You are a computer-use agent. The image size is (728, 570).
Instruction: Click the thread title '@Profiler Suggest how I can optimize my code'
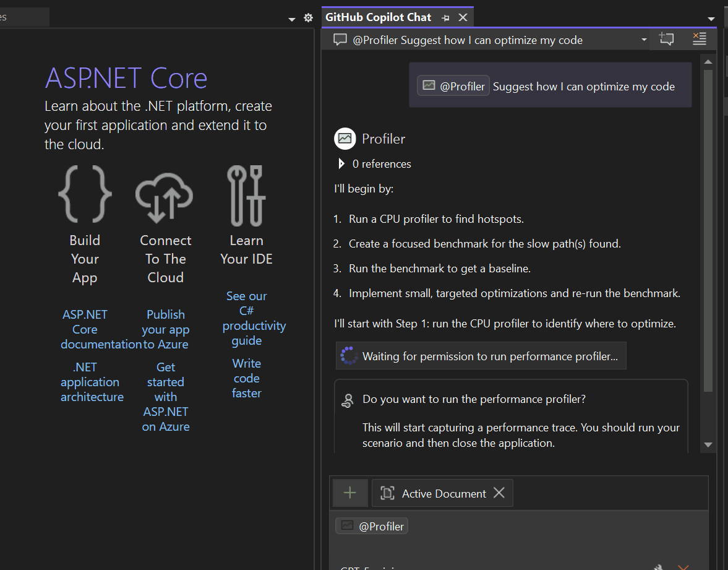[468, 40]
